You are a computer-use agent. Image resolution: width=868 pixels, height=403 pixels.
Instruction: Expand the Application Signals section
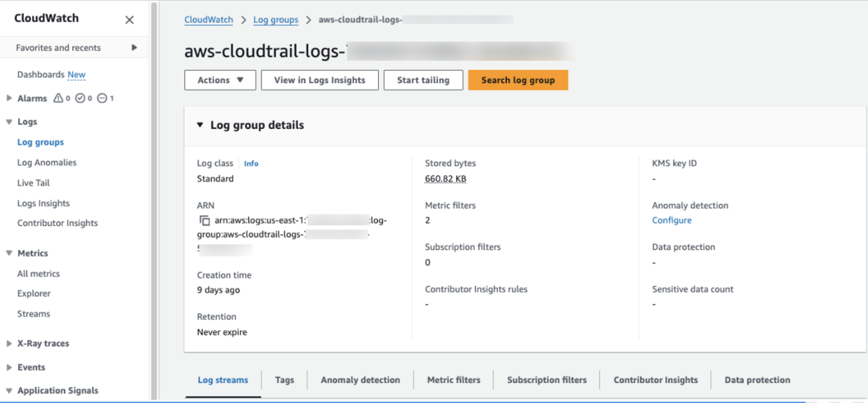pos(8,390)
